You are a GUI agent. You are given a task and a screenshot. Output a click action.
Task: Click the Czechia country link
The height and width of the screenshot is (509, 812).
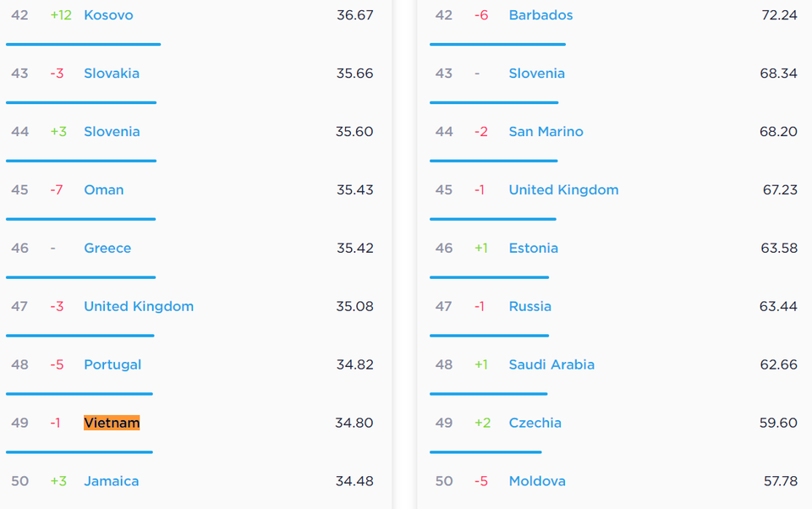coord(535,423)
